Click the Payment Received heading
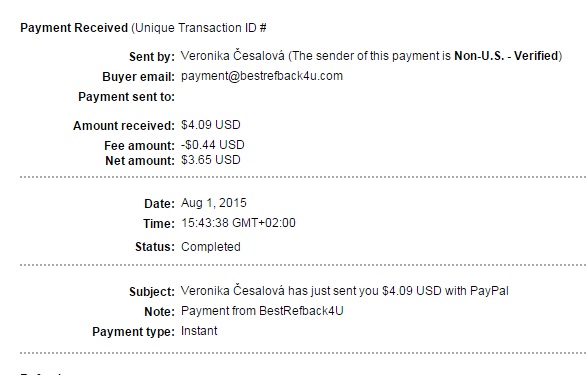The image size is (587, 375). [x=74, y=28]
